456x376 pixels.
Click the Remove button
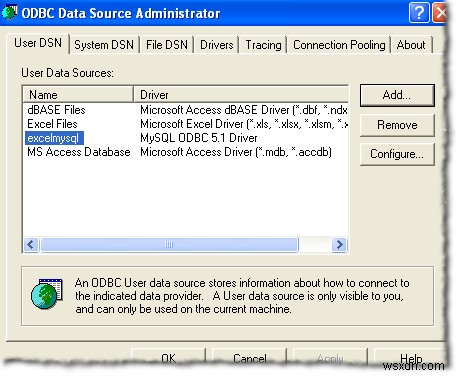[x=397, y=125]
